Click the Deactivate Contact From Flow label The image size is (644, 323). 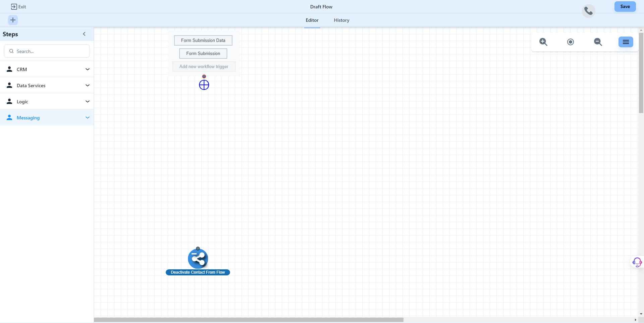[x=198, y=272]
